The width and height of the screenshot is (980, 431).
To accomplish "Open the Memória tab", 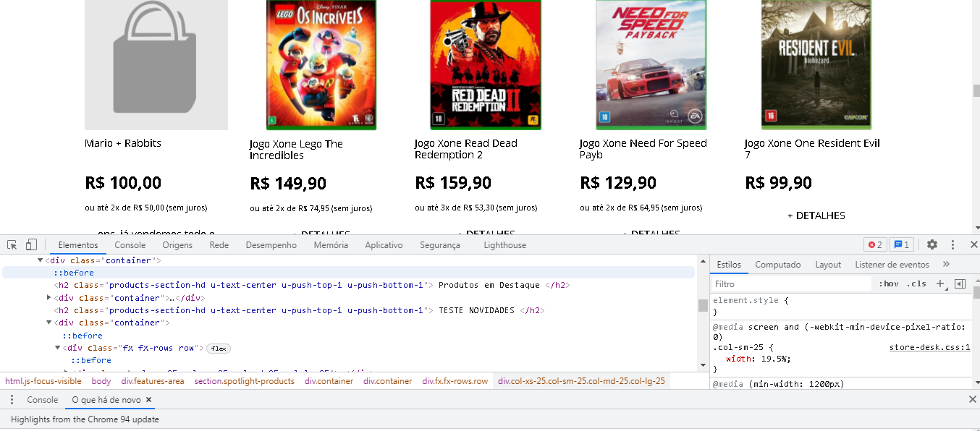I will coord(331,245).
